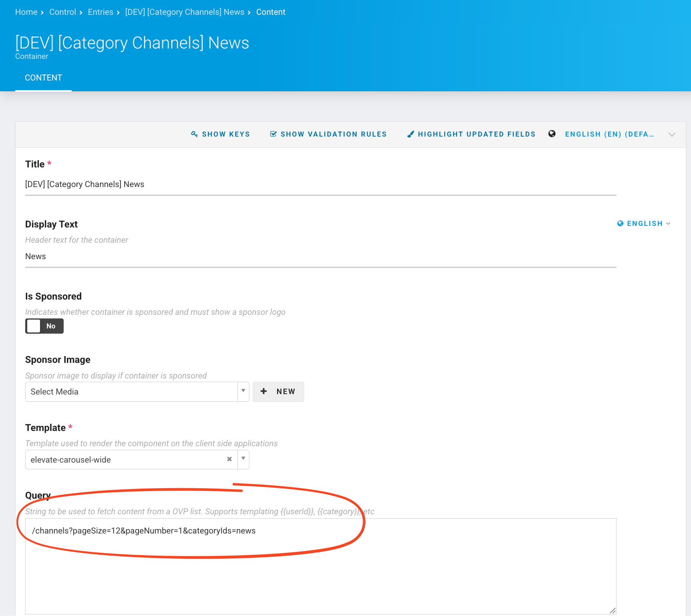Click the Display Text input containing News
Screen dimensions: 691x616
click(320, 256)
